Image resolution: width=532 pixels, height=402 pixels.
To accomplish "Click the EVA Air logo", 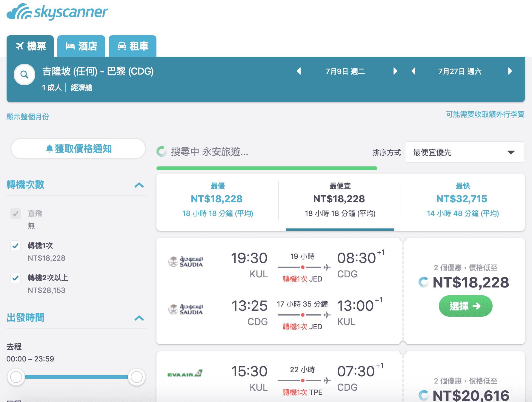I will coord(185,374).
